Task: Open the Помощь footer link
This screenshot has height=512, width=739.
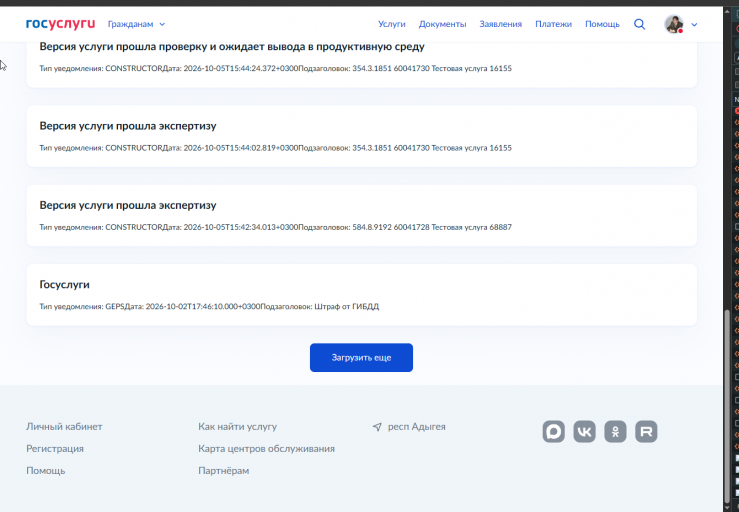Action: tap(46, 471)
